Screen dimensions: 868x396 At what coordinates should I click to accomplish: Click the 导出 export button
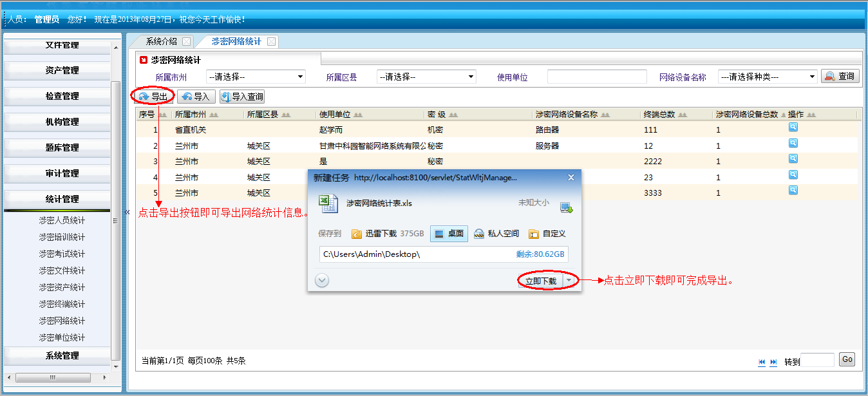pos(153,97)
